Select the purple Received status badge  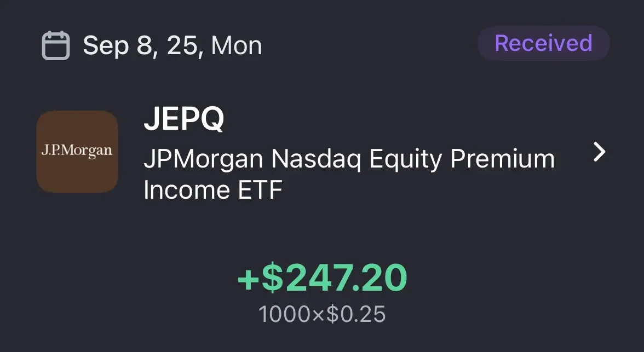pos(543,43)
